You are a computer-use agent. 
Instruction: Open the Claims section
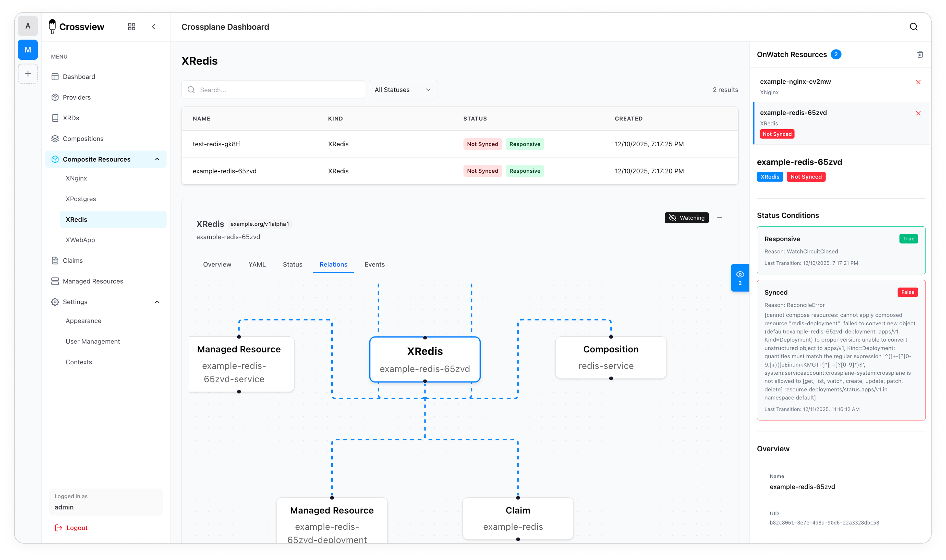click(x=72, y=260)
